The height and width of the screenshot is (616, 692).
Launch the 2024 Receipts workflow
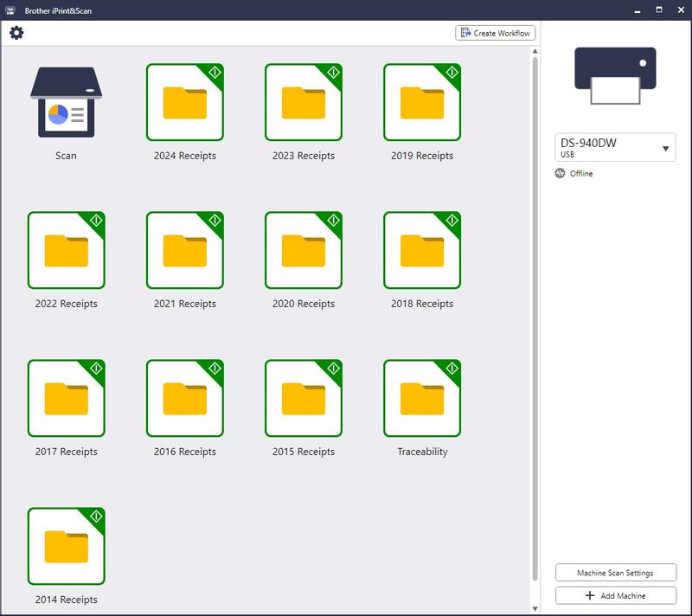tap(186, 104)
